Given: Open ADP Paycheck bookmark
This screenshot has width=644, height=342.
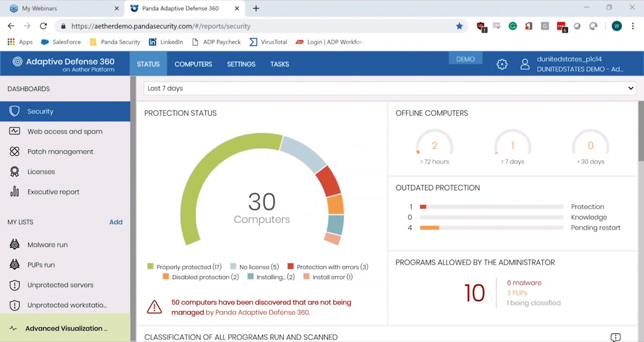Looking at the screenshot, I should click(216, 42).
